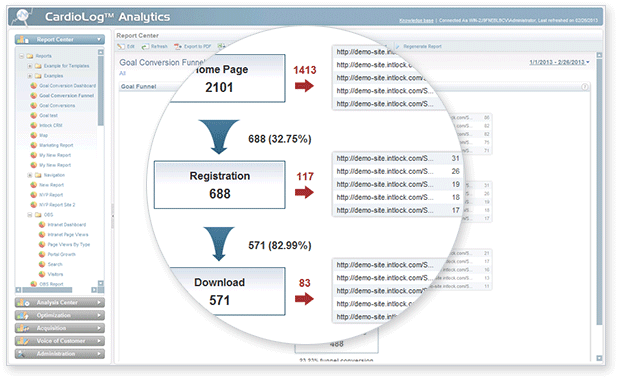The width and height of the screenshot is (618, 379).
Task: Select the demo-site URL row with value 31
Action: pyautogui.click(x=398, y=158)
